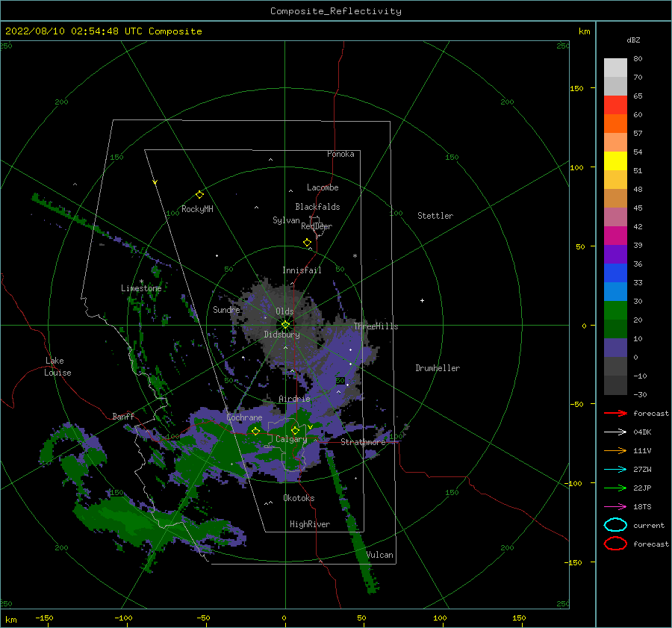Pick the magenta swatch between 42 and 39
Viewport: 672px width, 628px height.
point(615,236)
